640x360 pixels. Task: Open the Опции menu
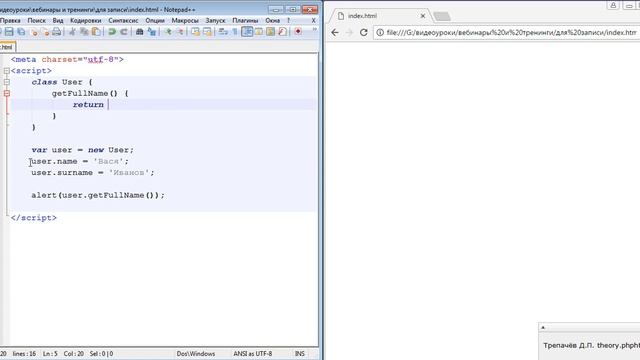coord(155,20)
